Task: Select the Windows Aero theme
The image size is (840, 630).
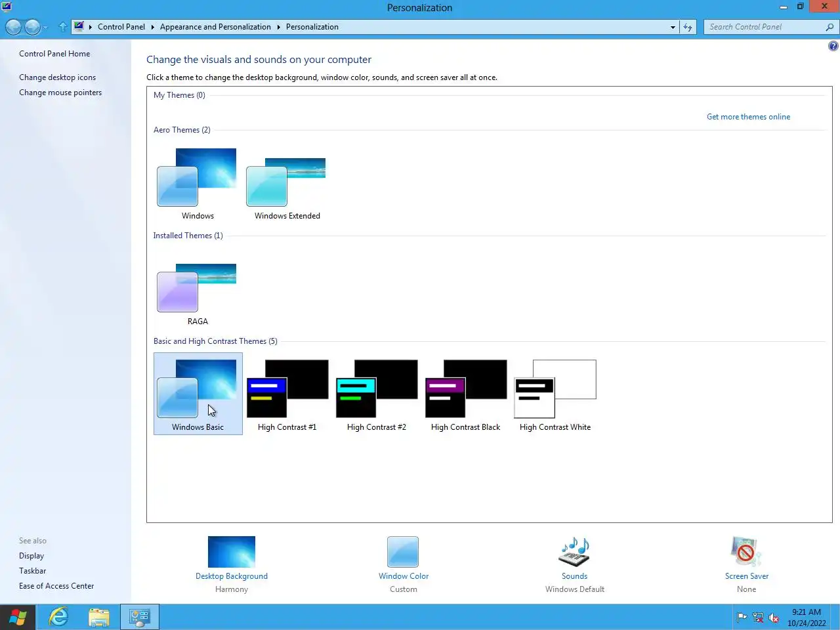Action: tap(198, 183)
